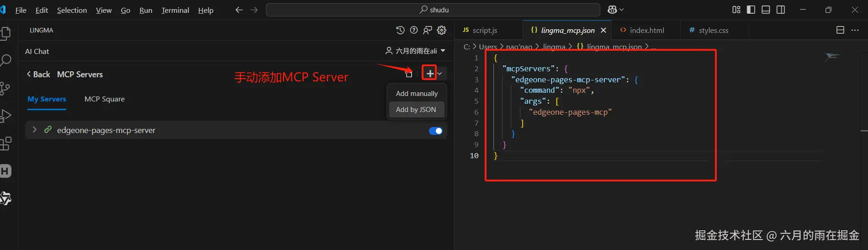Open the File menu
Viewport: 868px width, 250px height.
coord(21,10)
